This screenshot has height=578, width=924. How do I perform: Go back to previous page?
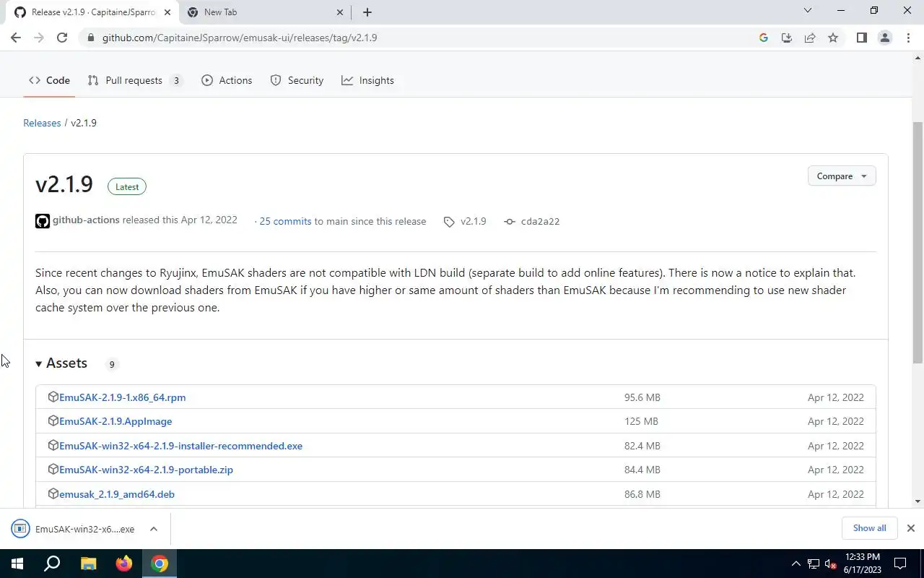[x=16, y=38]
